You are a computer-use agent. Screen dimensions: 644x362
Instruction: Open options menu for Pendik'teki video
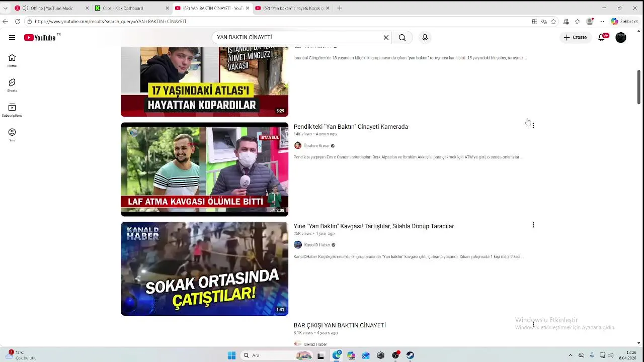[x=533, y=125]
